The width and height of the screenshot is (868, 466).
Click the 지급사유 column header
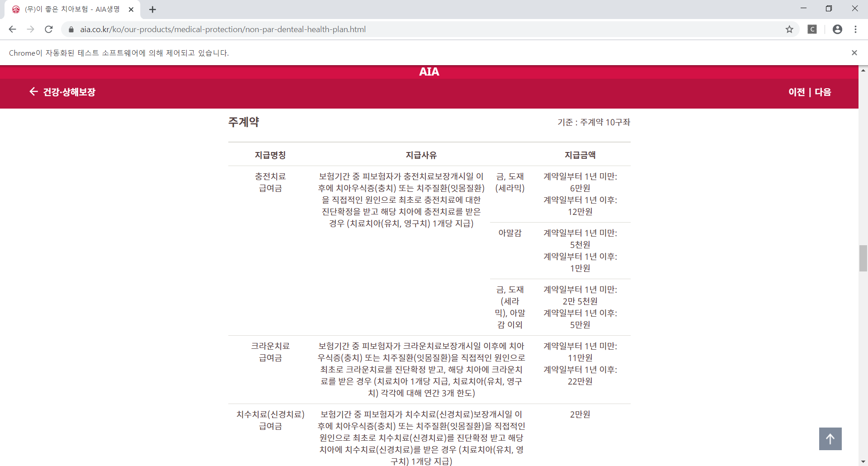click(x=421, y=155)
